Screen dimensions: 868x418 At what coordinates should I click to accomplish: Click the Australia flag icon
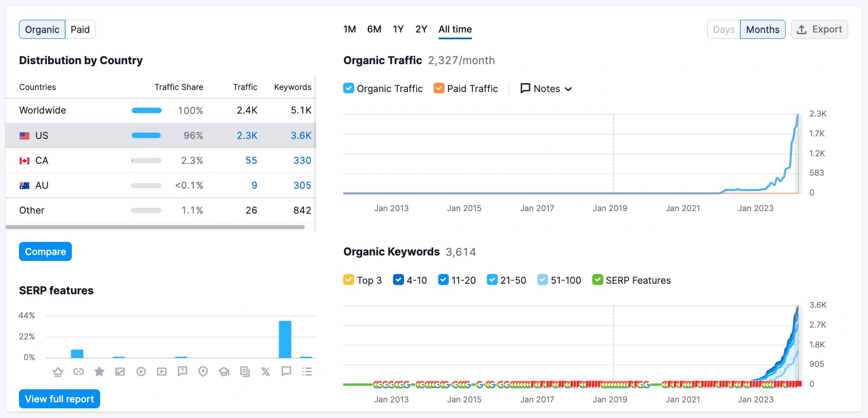point(24,185)
